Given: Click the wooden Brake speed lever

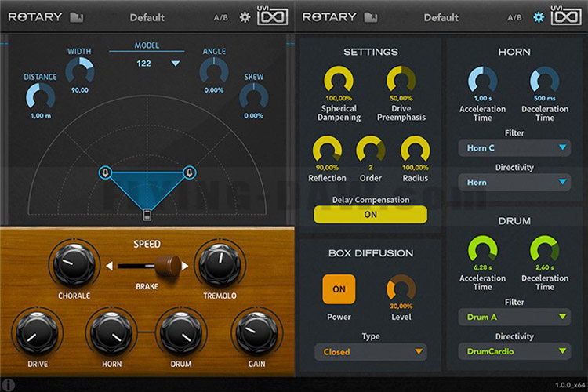Looking at the screenshot, I should coord(168,266).
